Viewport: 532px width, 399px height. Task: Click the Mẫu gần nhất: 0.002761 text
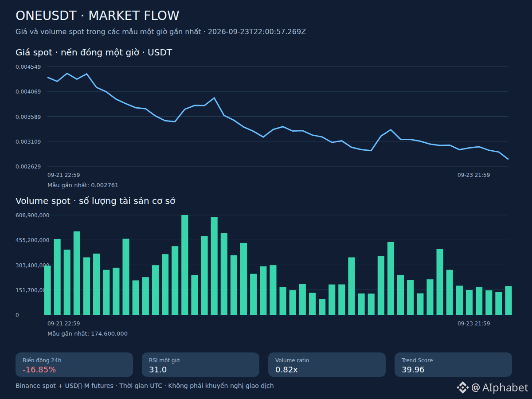coord(83,185)
